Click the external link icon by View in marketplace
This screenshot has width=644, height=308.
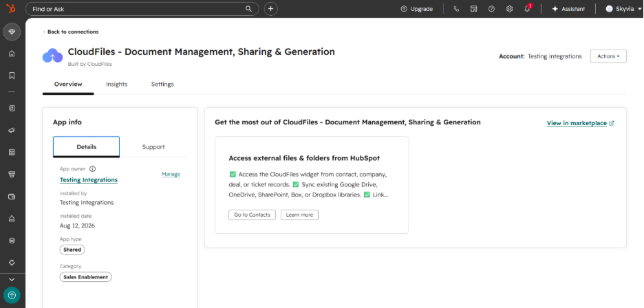tap(612, 123)
